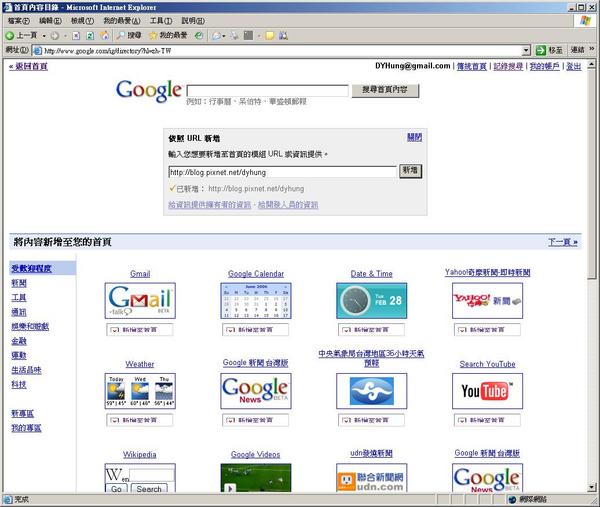Select the 工具 tools category in sidebar
Screen dimensions: 600x507
click(x=19, y=298)
